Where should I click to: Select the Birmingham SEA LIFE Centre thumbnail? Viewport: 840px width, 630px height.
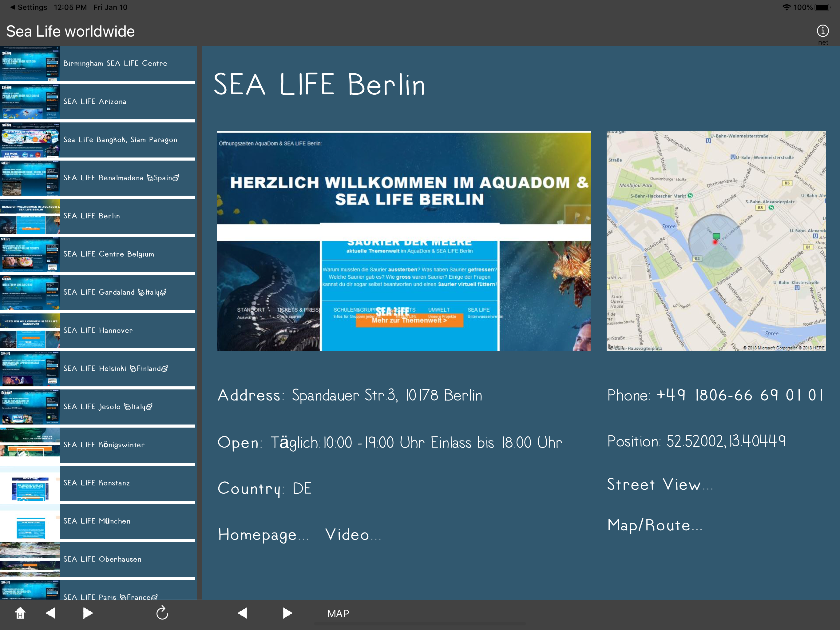[x=30, y=63]
